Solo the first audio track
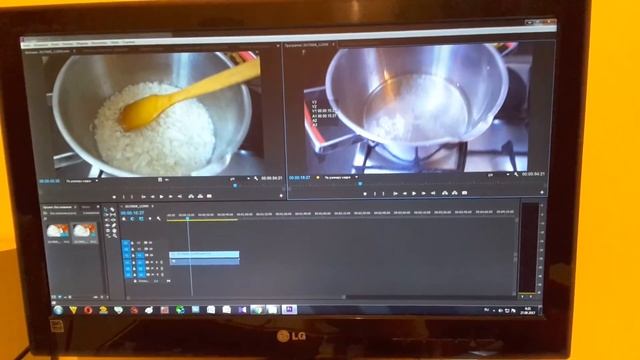640x360 pixels. coord(157,262)
